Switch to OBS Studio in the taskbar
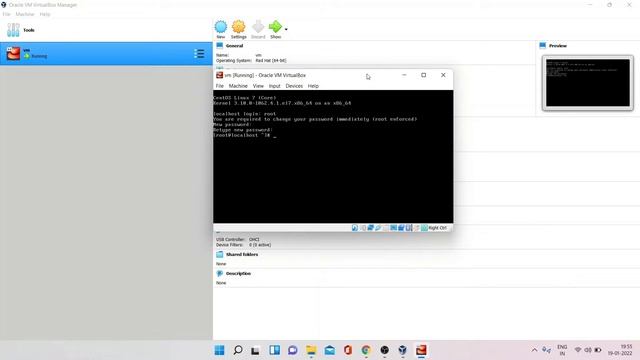This screenshot has width=640, height=360. (x=384, y=350)
